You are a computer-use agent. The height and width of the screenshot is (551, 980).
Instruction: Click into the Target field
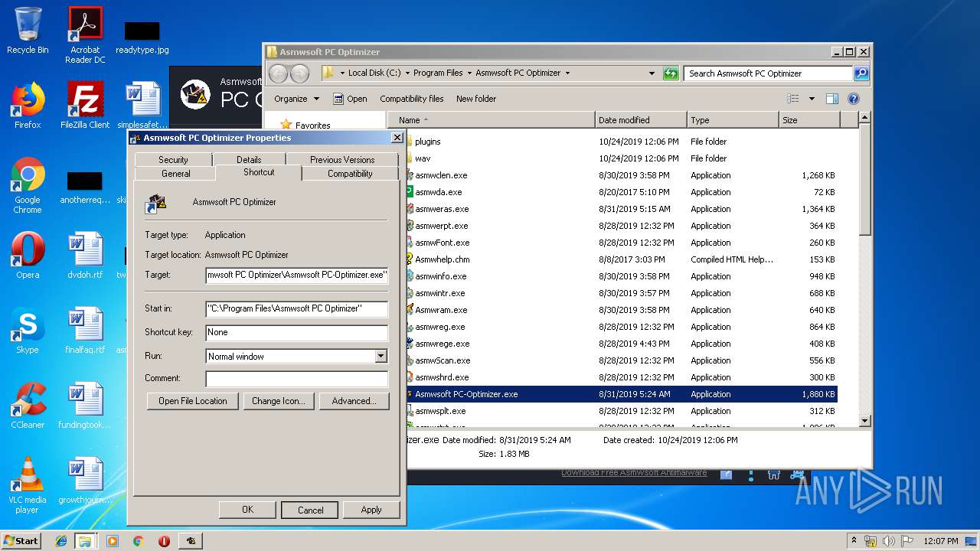tap(297, 275)
